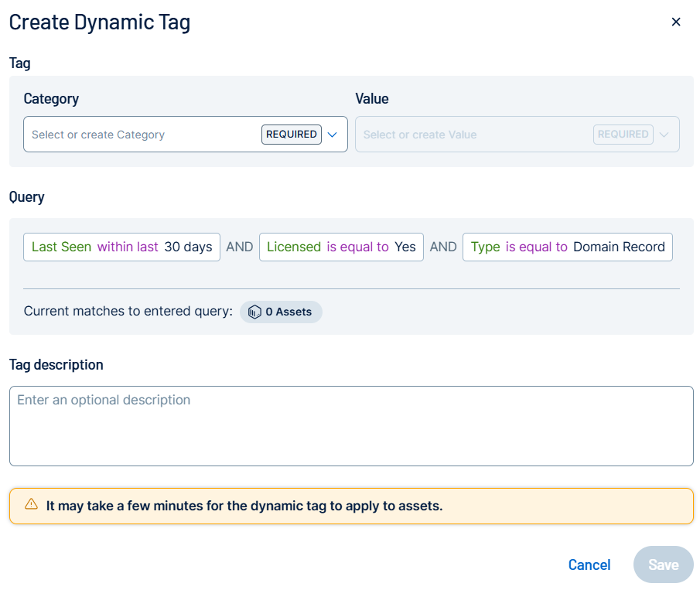
Task: Click the AND operator after Last Seen
Action: coord(240,247)
